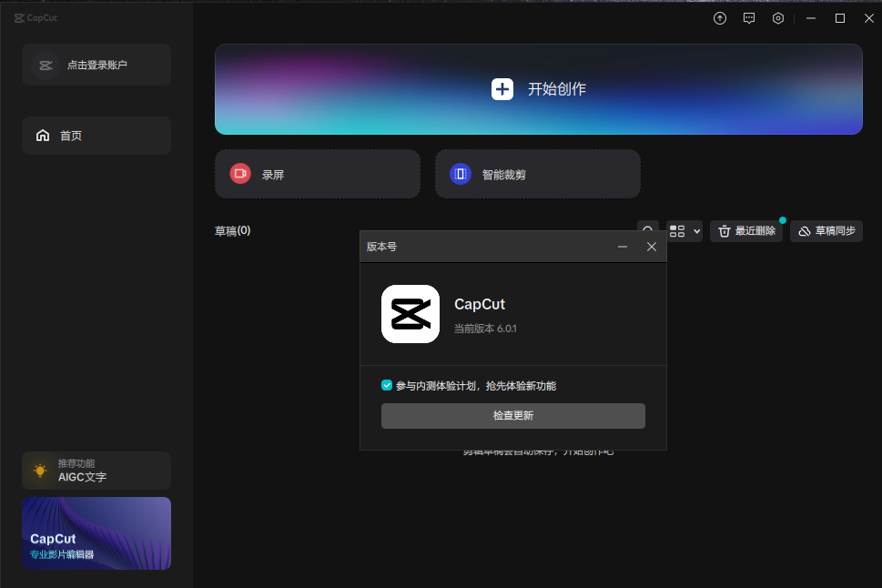Click the screen recording (录屏) red icon
The height and width of the screenshot is (588, 882).
tap(240, 174)
